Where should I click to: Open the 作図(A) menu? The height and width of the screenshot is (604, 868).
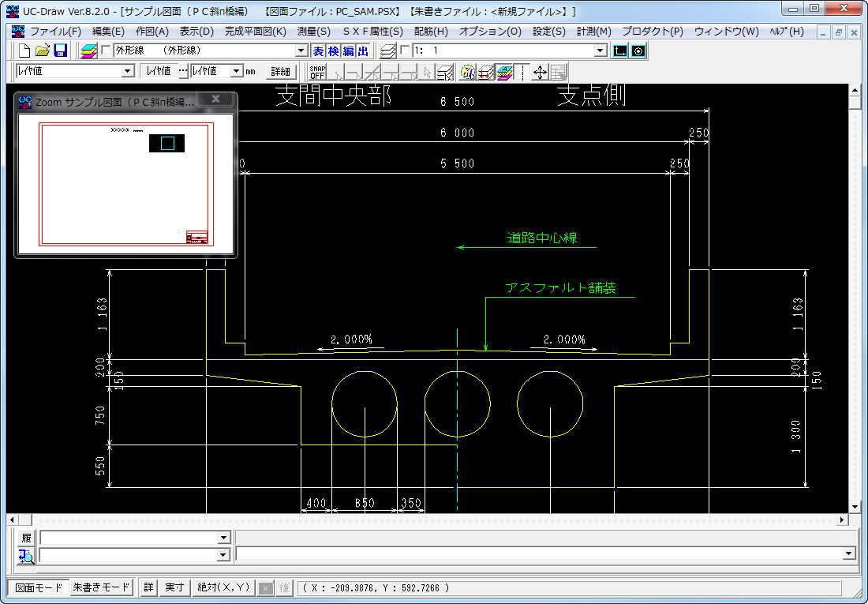point(152,32)
